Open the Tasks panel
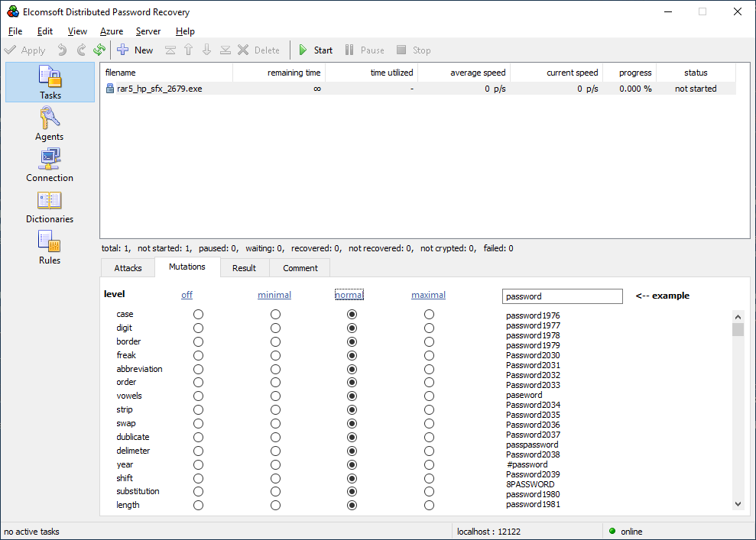Viewport: 756px width, 540px height. pyautogui.click(x=50, y=82)
